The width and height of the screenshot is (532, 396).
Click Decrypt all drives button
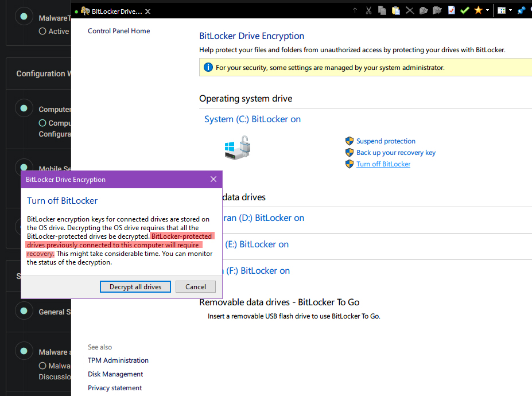(135, 287)
